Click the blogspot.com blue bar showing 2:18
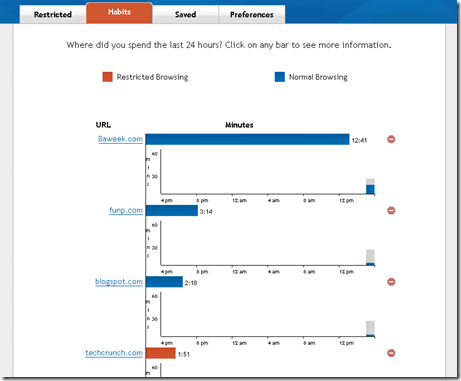The image size is (461, 381). tap(164, 282)
